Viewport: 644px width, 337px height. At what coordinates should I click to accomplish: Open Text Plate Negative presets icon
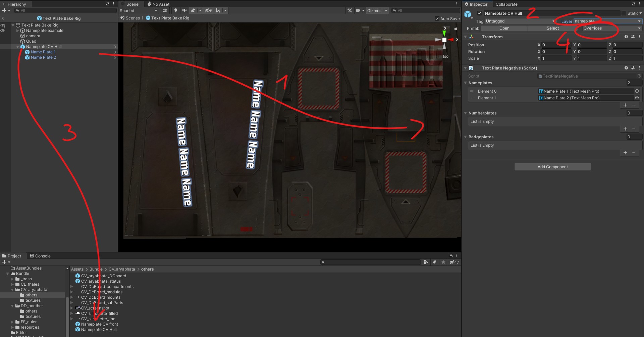point(633,68)
